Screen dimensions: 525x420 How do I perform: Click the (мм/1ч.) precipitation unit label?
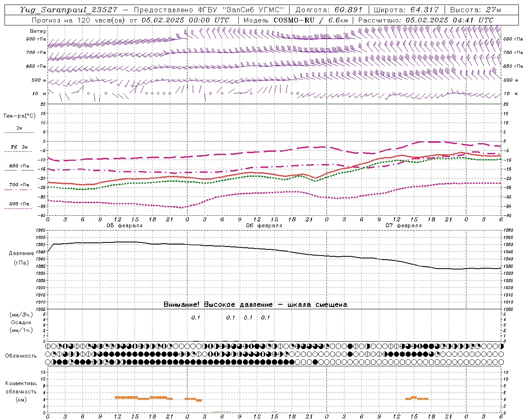click(21, 330)
